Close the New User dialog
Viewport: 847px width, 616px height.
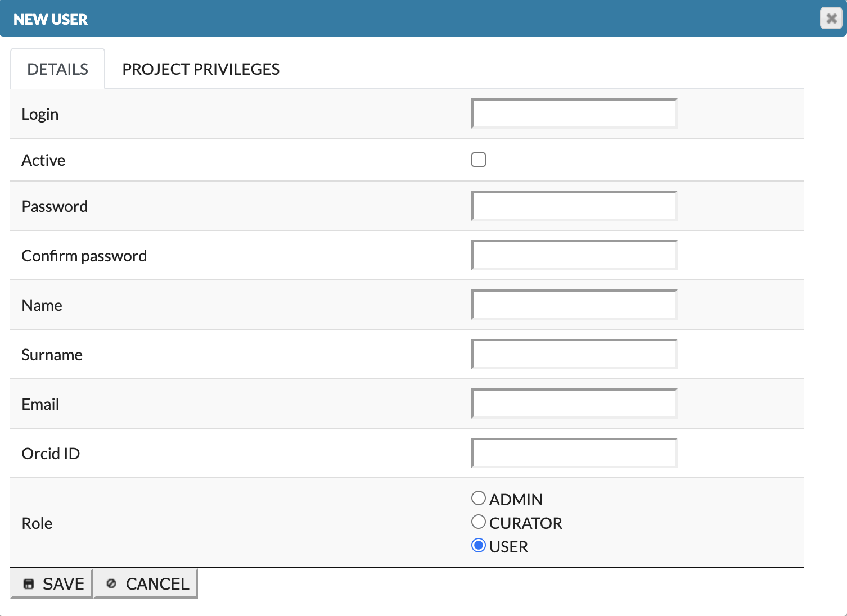pyautogui.click(x=831, y=19)
